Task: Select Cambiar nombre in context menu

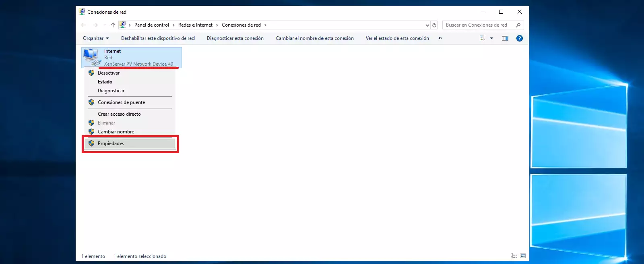Action: [x=116, y=132]
